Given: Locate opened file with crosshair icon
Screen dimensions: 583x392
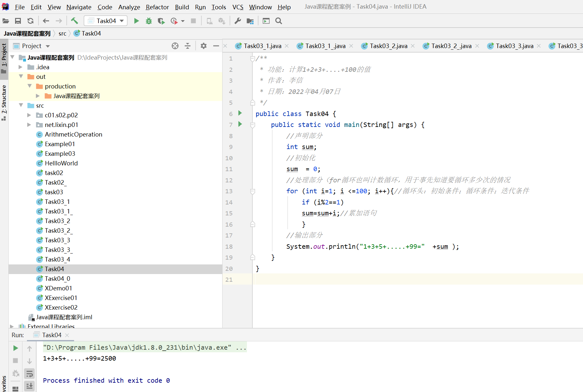Looking at the screenshot, I should (x=175, y=46).
